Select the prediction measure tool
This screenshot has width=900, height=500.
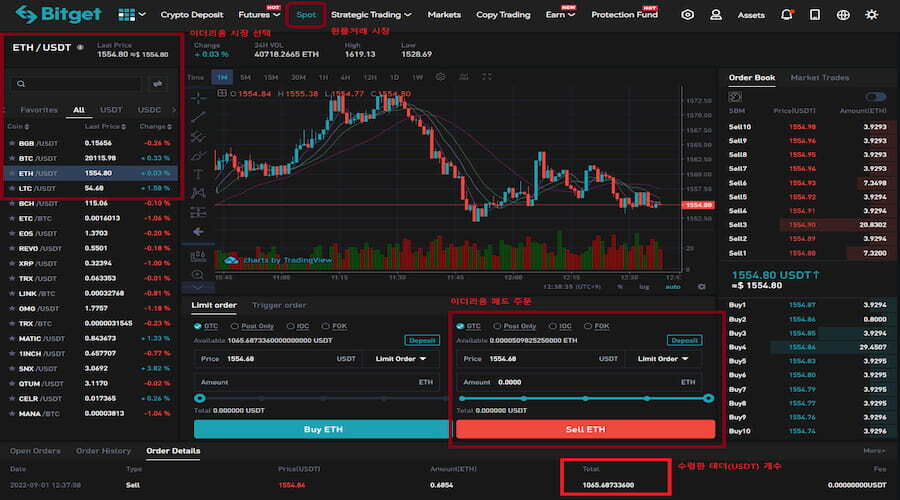(198, 212)
